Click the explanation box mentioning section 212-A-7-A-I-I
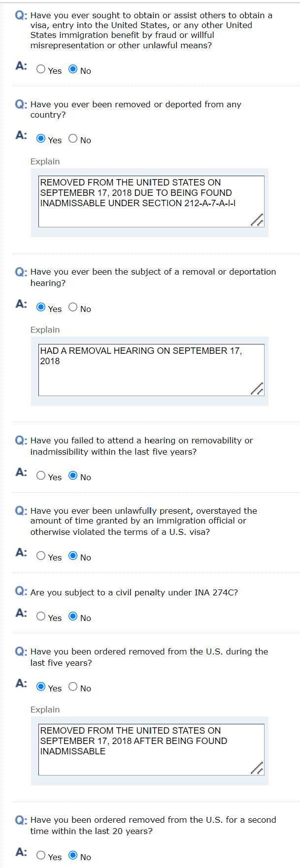The height and width of the screenshot is (868, 300). pos(151,201)
